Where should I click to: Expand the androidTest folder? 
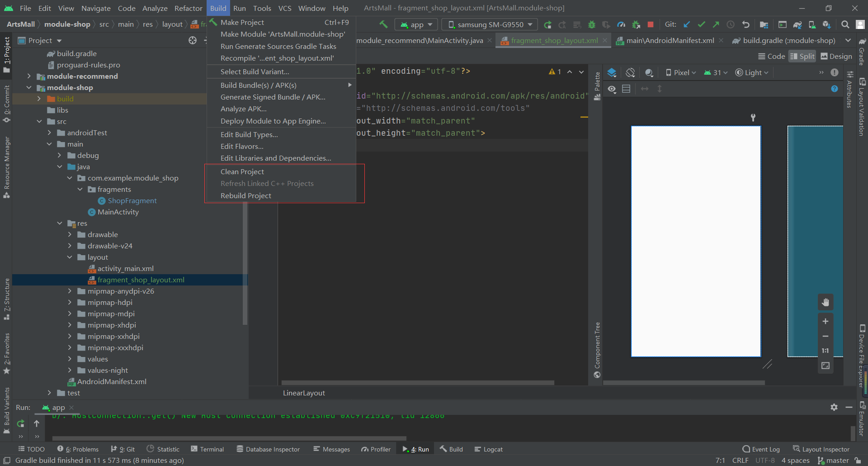coord(49,133)
